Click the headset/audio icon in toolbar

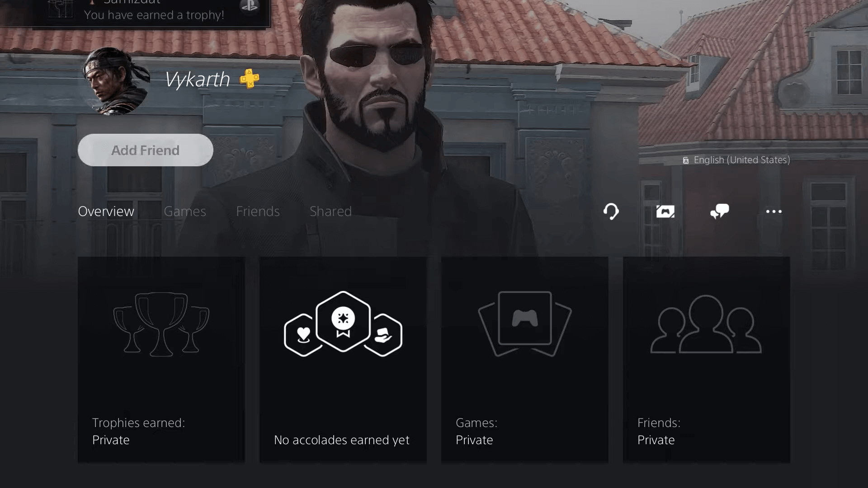(x=610, y=211)
